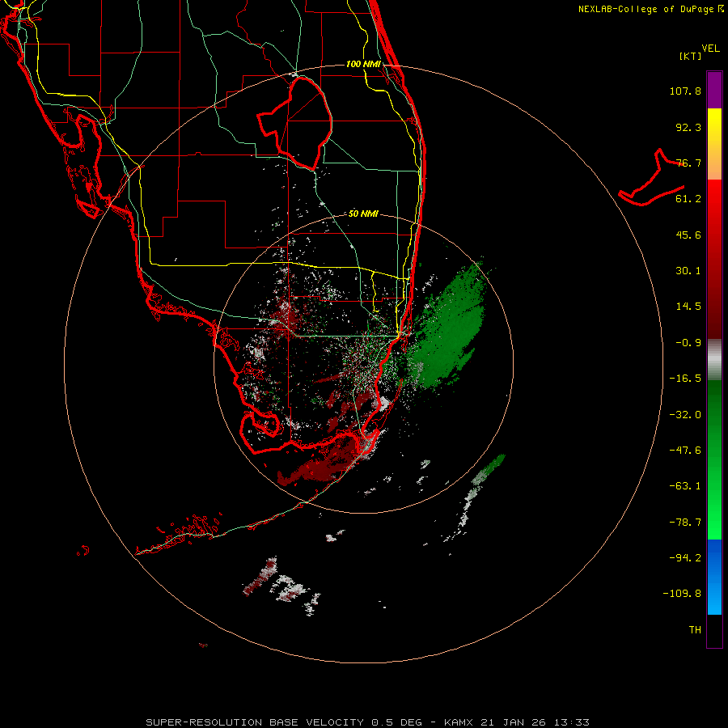
Task: Select the -0.9 scale value
Action: tap(688, 343)
